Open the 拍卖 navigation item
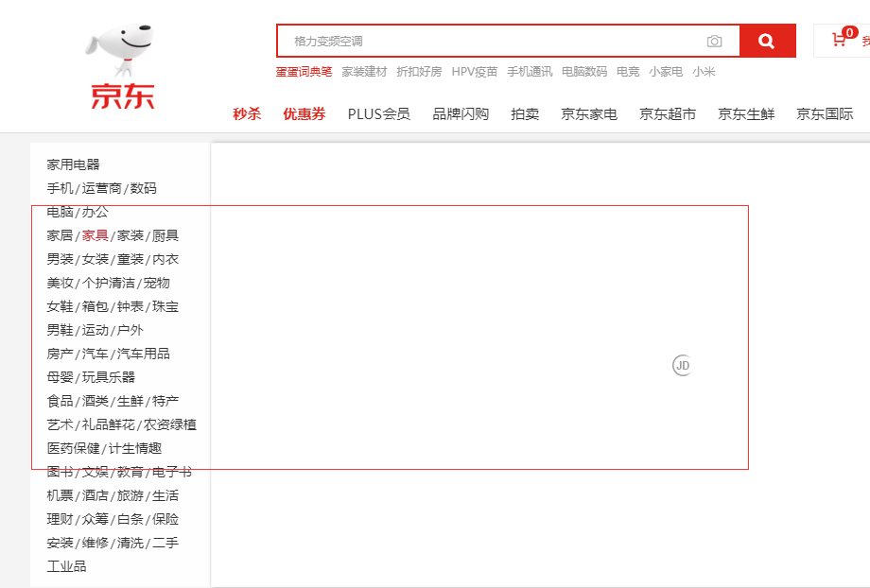The height and width of the screenshot is (588, 870). [525, 113]
